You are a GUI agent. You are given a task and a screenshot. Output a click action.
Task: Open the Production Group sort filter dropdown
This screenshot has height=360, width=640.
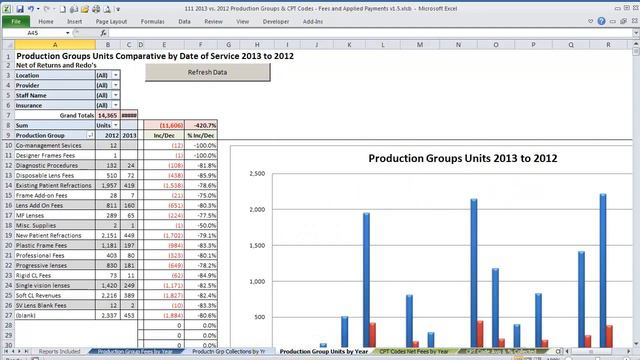point(90,135)
